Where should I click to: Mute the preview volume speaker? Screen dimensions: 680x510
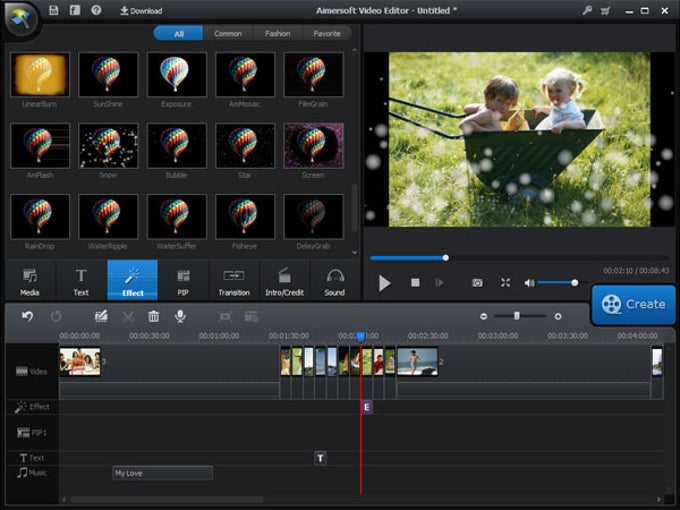tap(529, 283)
